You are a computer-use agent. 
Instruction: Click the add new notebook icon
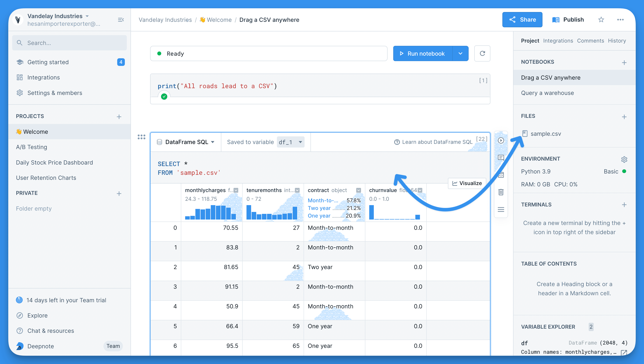pyautogui.click(x=625, y=62)
